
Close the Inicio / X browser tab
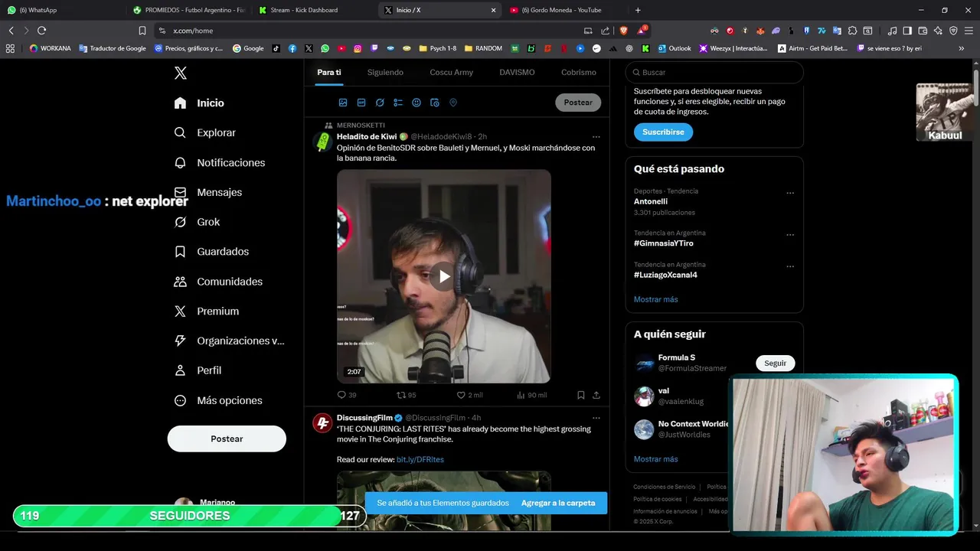click(x=493, y=10)
